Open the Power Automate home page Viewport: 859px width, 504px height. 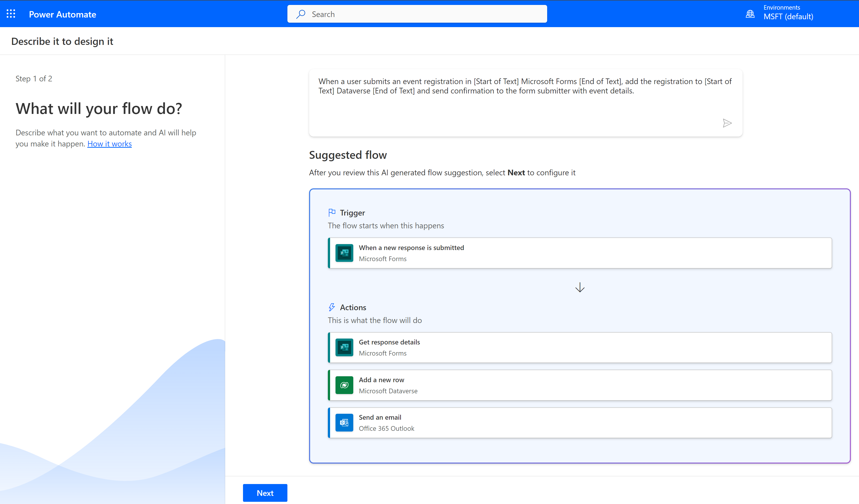pyautogui.click(x=62, y=14)
